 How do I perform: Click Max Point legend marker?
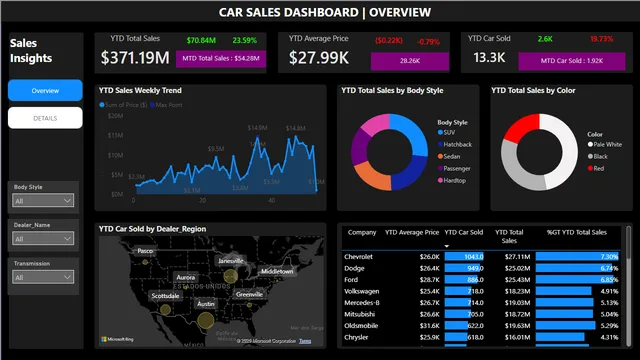(x=152, y=105)
